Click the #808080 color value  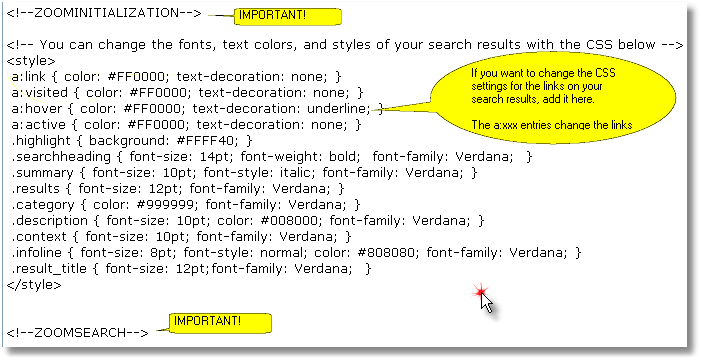coord(386,252)
